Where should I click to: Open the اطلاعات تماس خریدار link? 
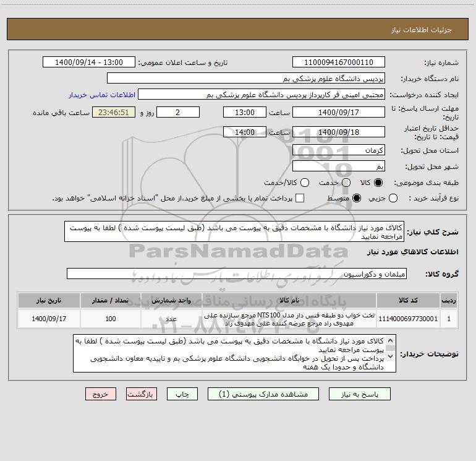(102, 95)
